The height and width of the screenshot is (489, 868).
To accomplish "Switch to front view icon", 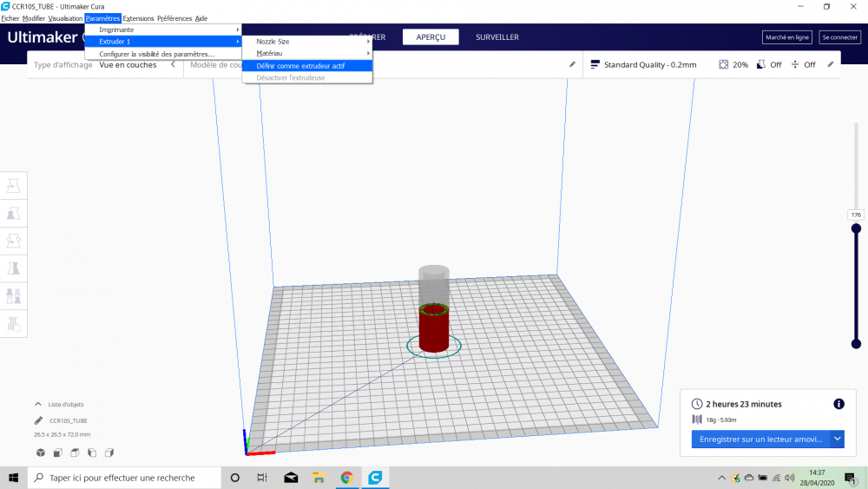I will 57,453.
